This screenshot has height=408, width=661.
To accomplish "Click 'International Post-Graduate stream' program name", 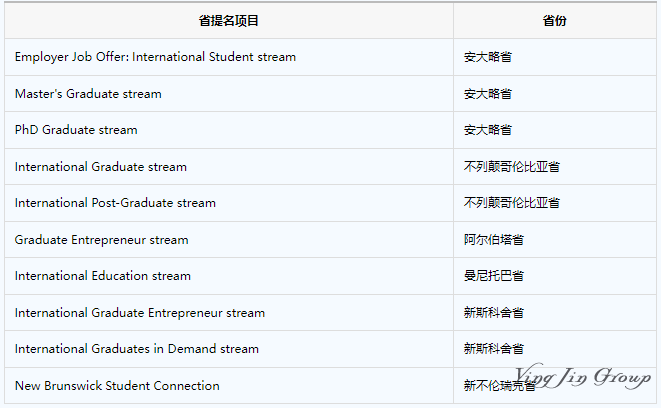I will point(115,203).
